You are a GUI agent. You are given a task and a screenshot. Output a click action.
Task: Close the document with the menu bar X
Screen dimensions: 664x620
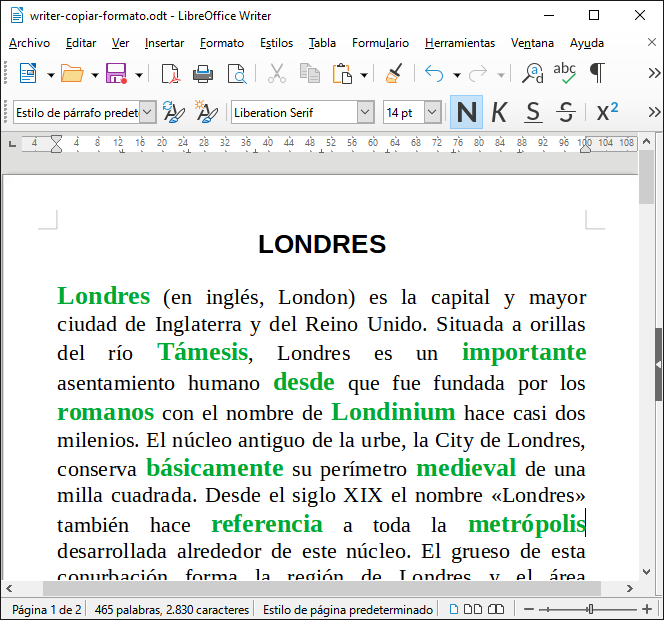point(652,42)
